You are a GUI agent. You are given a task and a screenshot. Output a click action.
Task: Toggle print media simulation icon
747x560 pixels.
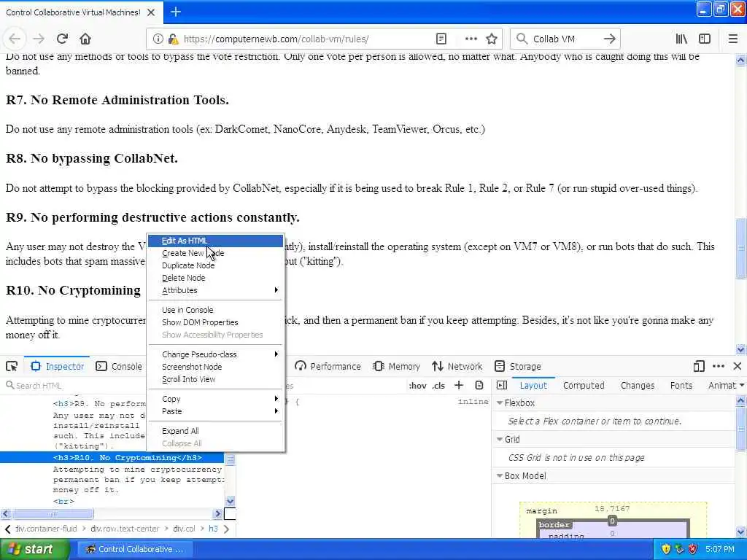coord(479,385)
